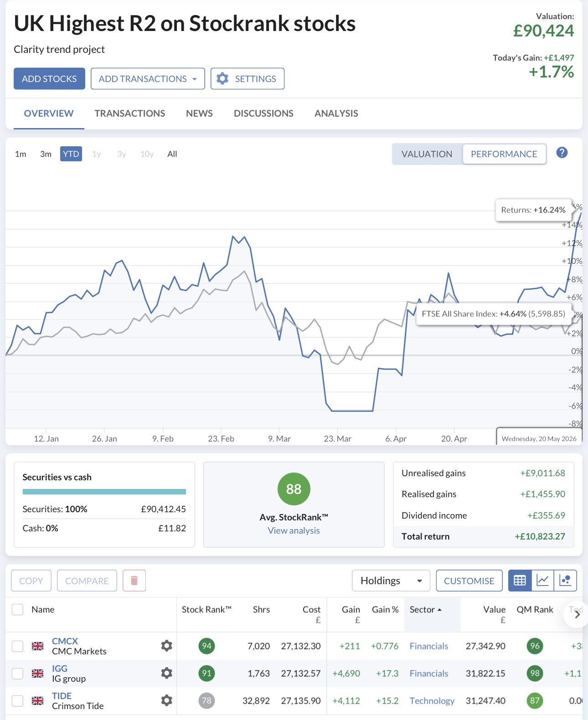Sort table by Value column
Viewport: 588px width, 720px height.
coord(495,614)
